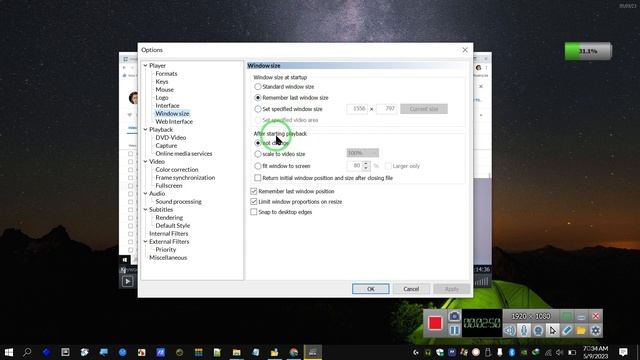Open the notification center icon
The image size is (640, 360).
click(623, 352)
